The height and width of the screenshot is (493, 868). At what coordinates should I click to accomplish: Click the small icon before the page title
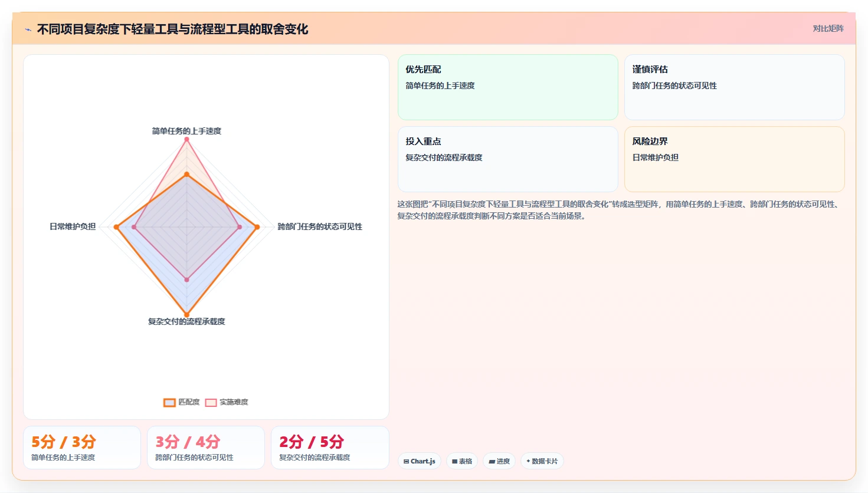pyautogui.click(x=28, y=29)
